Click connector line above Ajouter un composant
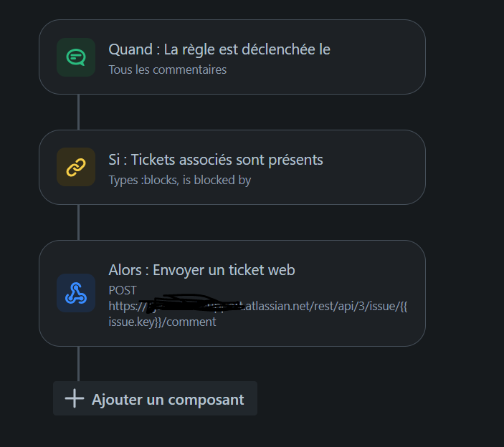The height and width of the screenshot is (447, 504). (78, 364)
